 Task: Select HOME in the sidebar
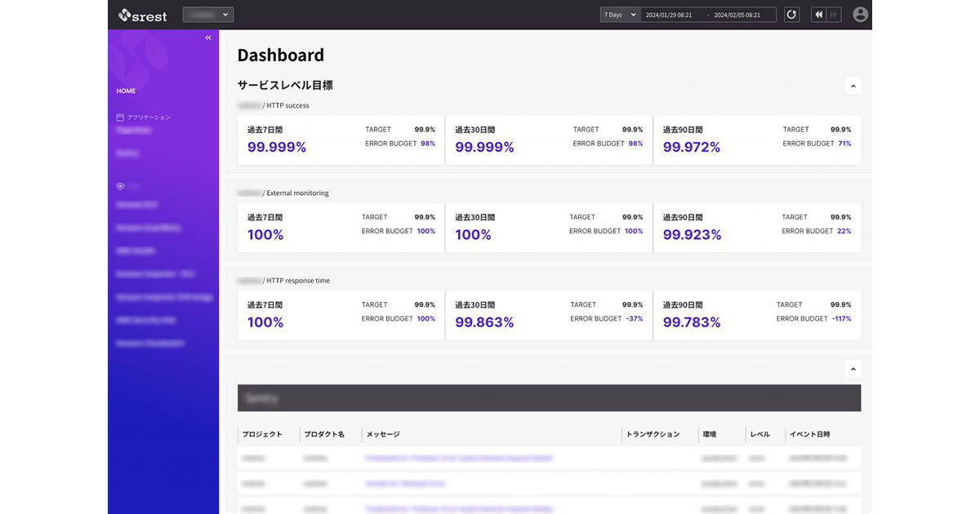[x=126, y=91]
